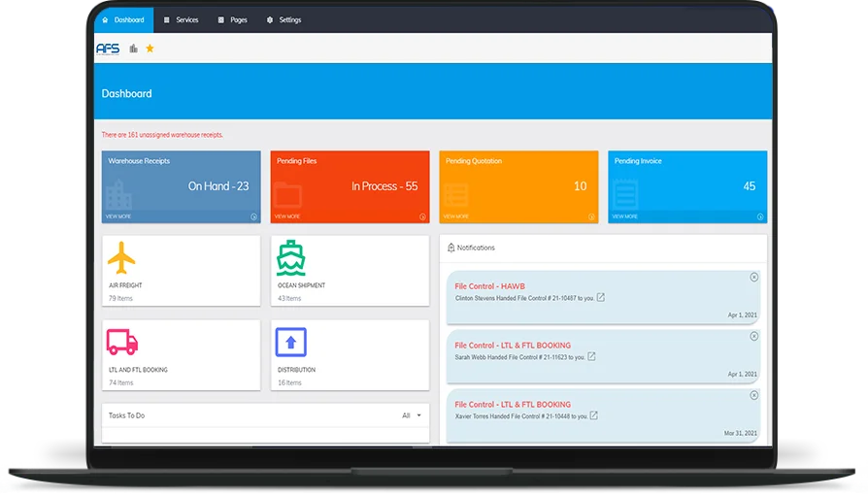Click the Ocean Shipment ship icon
868x496 pixels.
click(290, 258)
